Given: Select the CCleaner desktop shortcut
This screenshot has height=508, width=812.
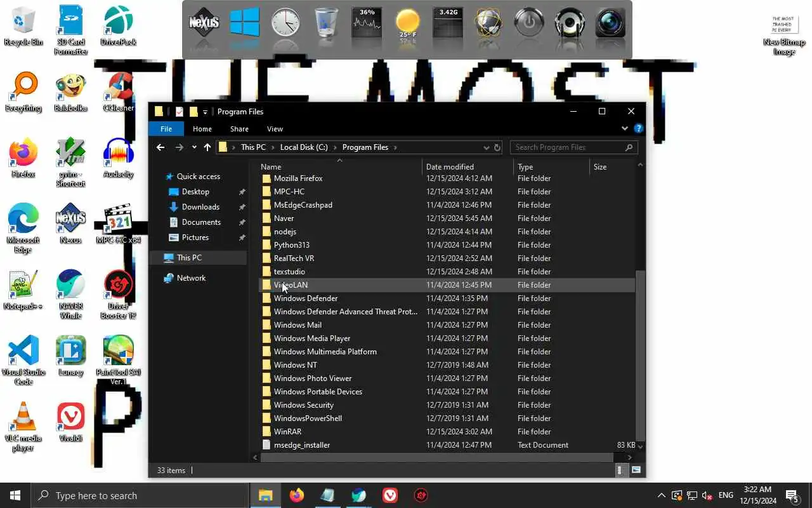Looking at the screenshot, I should (x=118, y=92).
